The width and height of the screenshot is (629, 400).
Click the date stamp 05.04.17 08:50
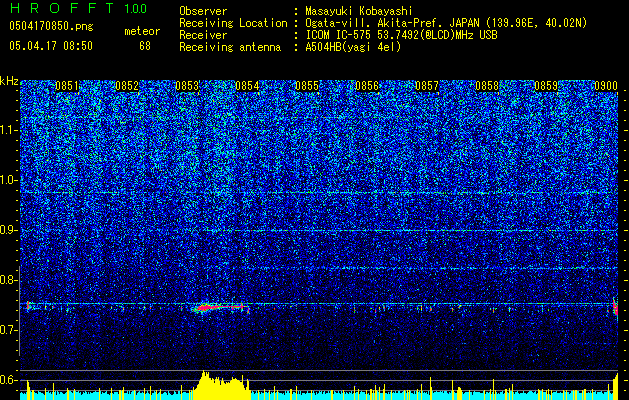tap(51, 46)
